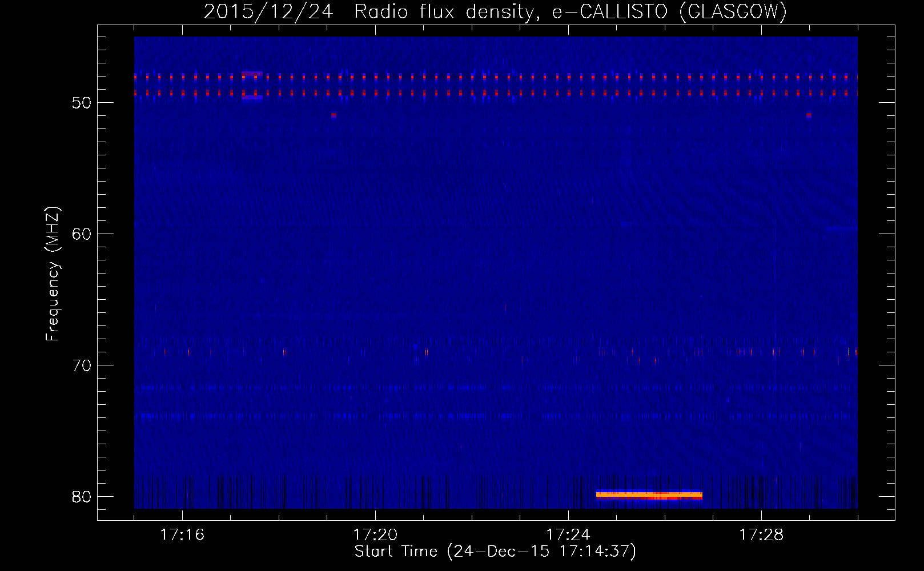Click the 17:16 time tick label

tap(182, 535)
